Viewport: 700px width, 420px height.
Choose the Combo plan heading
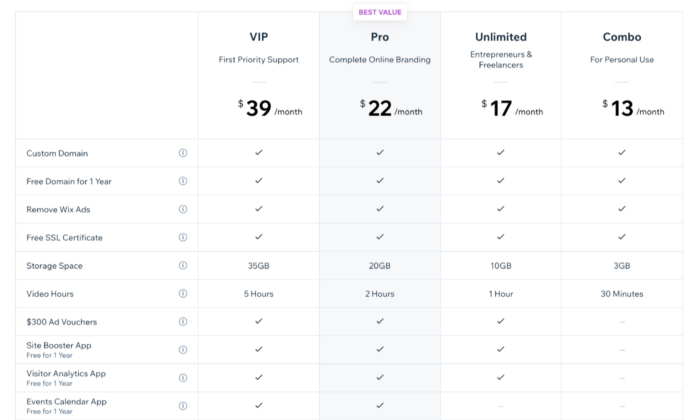click(622, 37)
